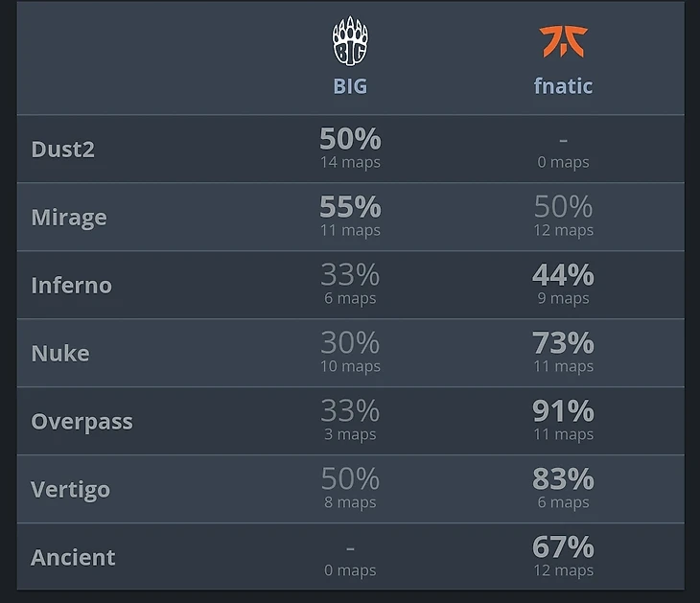Click the BIG bear paw logo
700x603 pixels.
point(350,41)
